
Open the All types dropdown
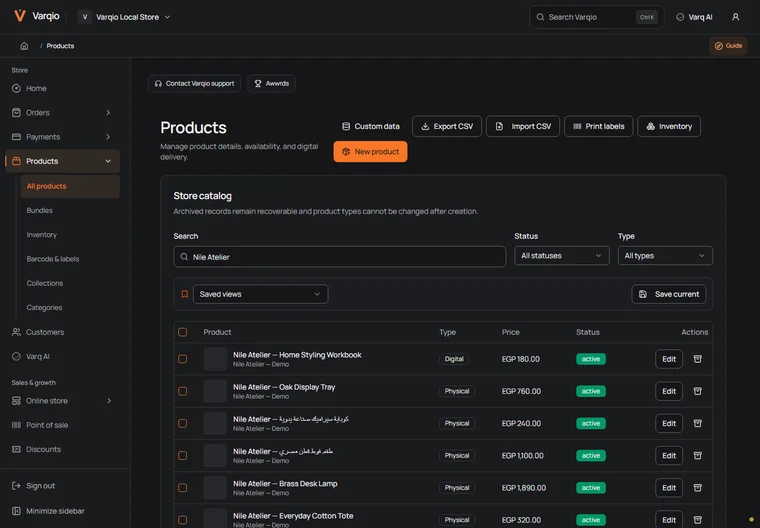665,256
